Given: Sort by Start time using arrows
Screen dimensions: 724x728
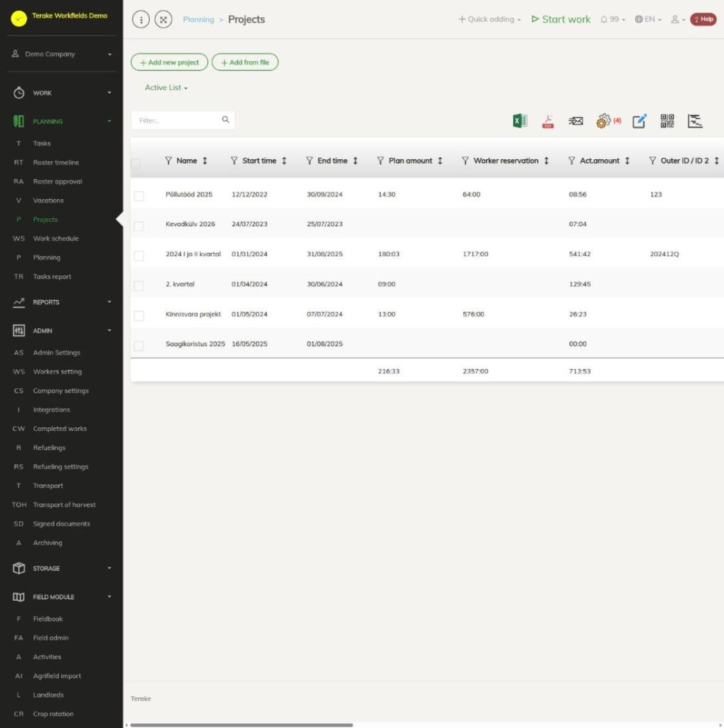Looking at the screenshot, I should tap(284, 161).
